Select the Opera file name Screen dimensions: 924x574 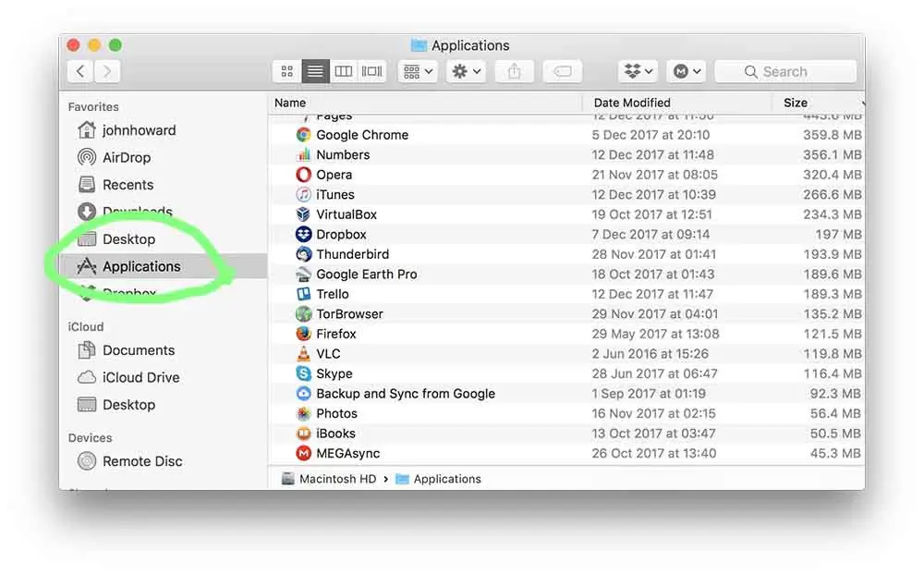coord(334,175)
